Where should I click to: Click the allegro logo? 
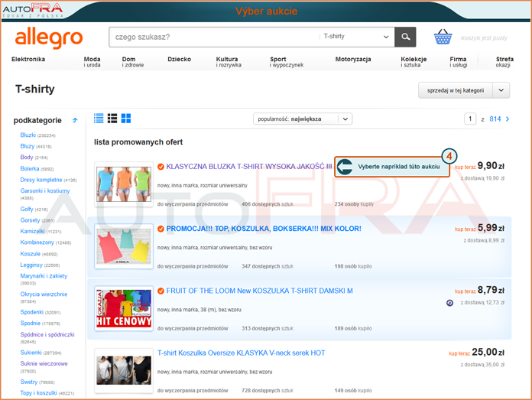49,38
